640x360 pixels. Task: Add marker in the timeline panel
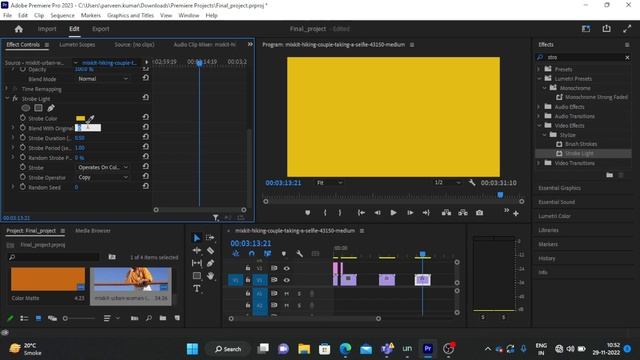[284, 254]
